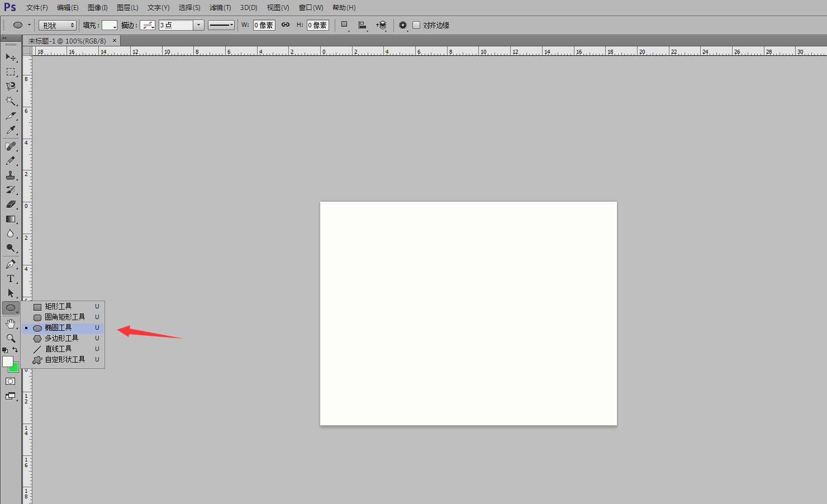Select the Lasso tool

(11, 87)
